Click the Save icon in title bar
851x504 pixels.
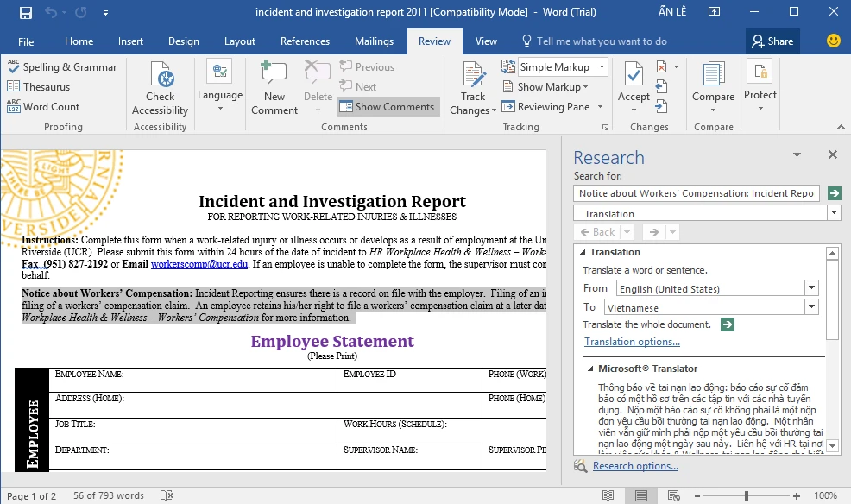coord(25,13)
